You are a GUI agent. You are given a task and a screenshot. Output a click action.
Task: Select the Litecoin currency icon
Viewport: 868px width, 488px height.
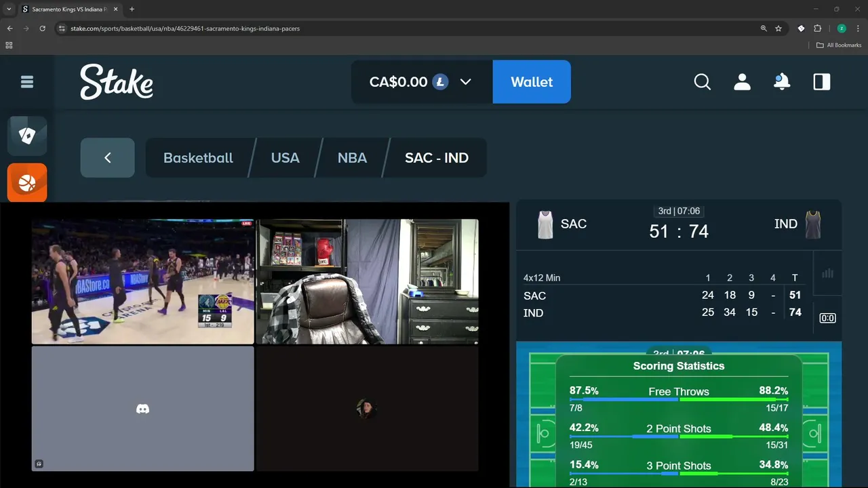[x=441, y=82]
